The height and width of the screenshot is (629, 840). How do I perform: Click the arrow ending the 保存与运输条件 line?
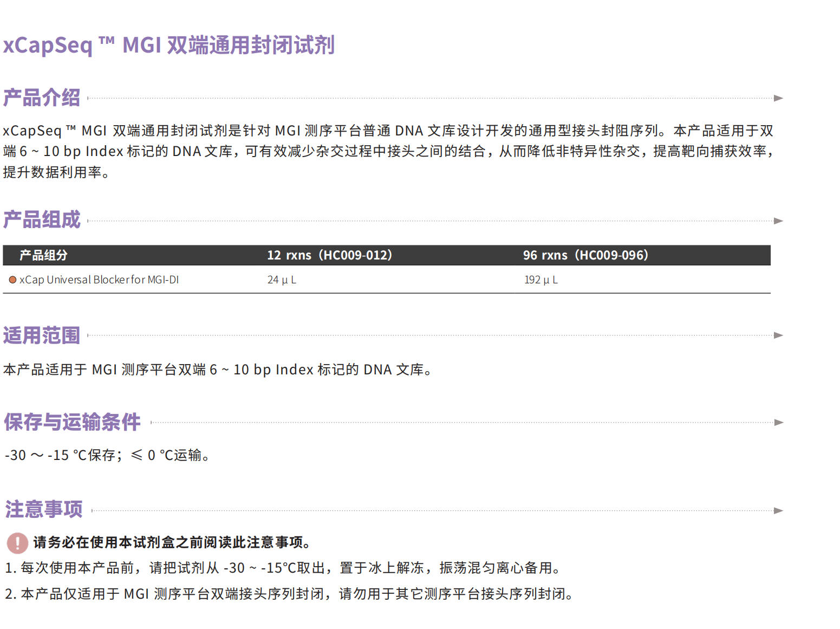point(778,423)
